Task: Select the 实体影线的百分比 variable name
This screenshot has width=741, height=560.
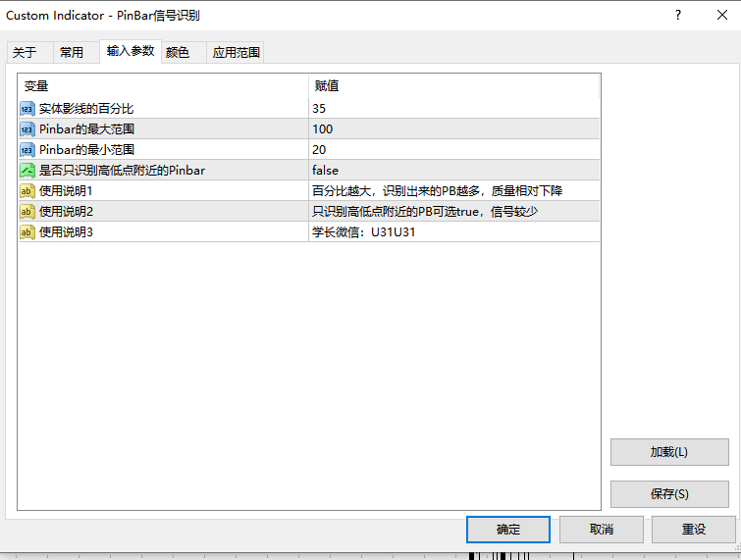Action: point(86,109)
